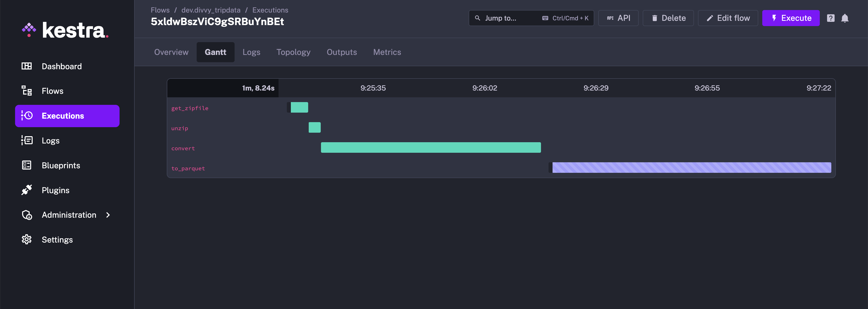Click the Edit flow button
Screen dimensions: 868x309
(x=728, y=18)
